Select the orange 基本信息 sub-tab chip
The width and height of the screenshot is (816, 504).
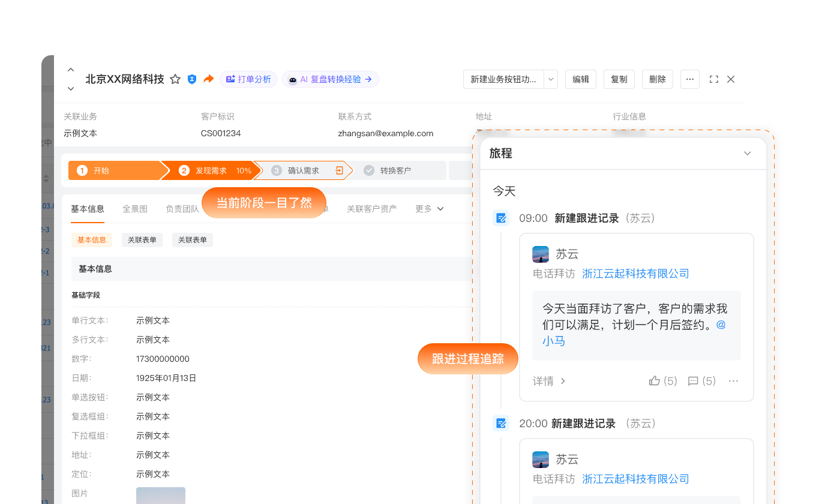tap(92, 240)
